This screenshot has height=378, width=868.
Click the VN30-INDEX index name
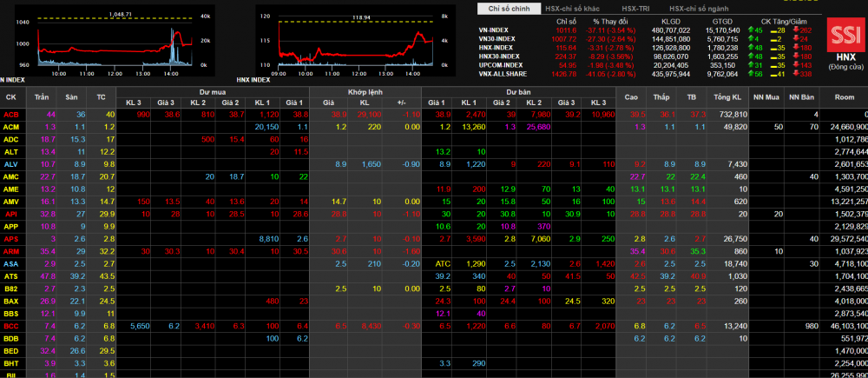[496, 38]
